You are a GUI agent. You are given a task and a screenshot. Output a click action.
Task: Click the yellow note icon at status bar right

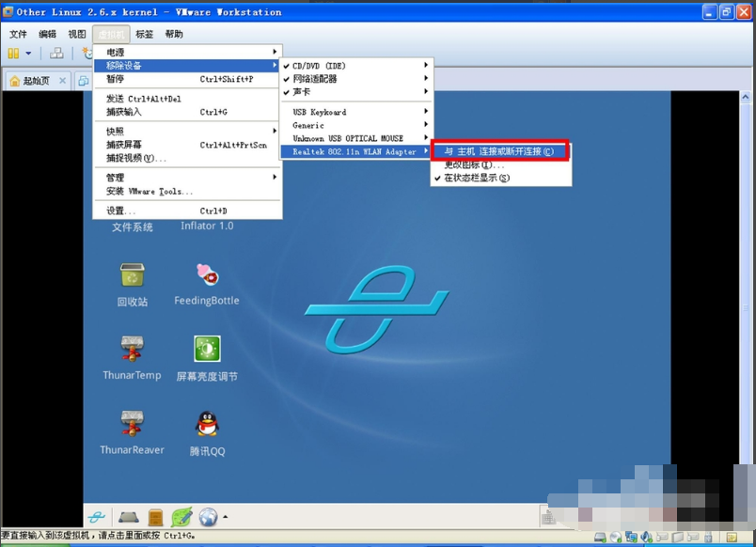point(732,536)
